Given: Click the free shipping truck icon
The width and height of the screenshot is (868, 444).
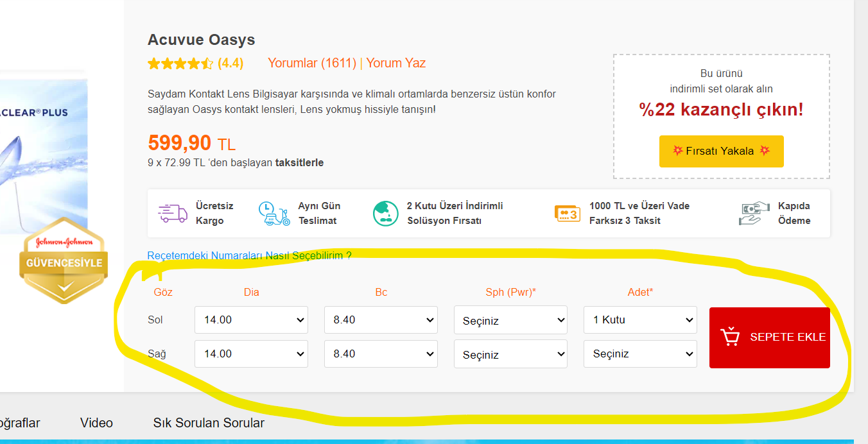Looking at the screenshot, I should [172, 213].
